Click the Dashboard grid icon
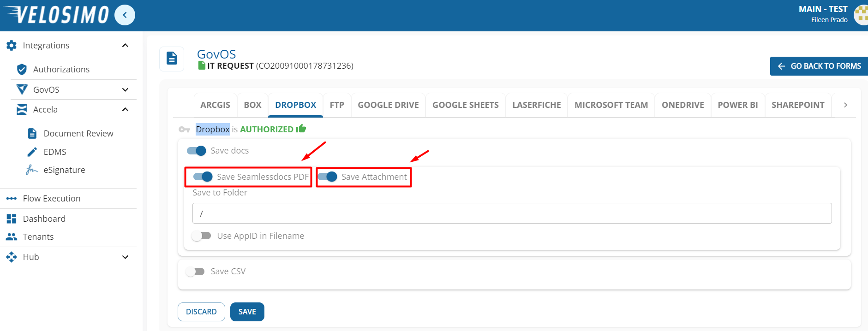Image resolution: width=868 pixels, height=331 pixels. click(12, 219)
